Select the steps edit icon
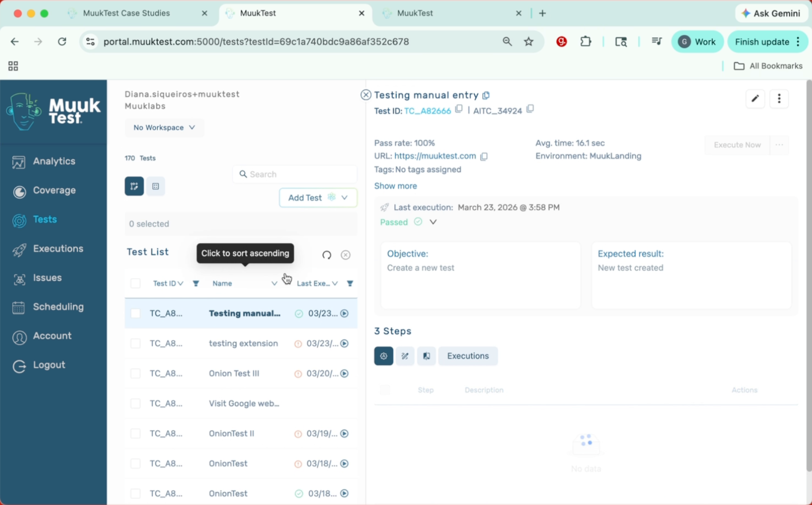This screenshot has height=505, width=812. pyautogui.click(x=405, y=356)
